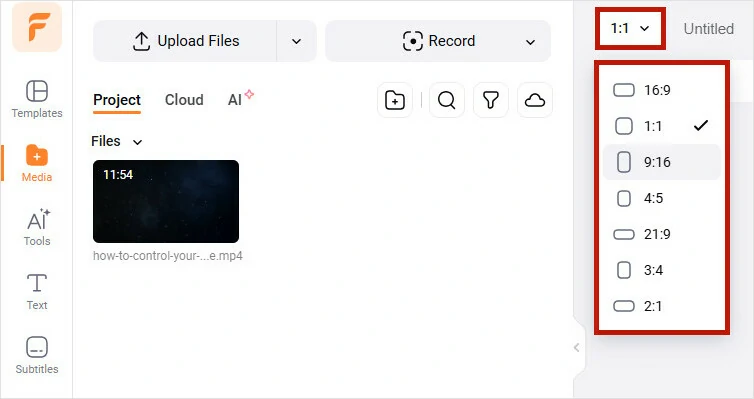Choose the checked 1:1 aspect ratio option

(x=661, y=126)
